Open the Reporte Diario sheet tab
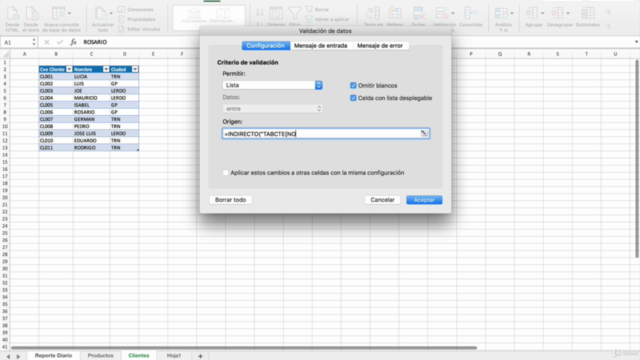This screenshot has width=640, height=360. coord(53,356)
